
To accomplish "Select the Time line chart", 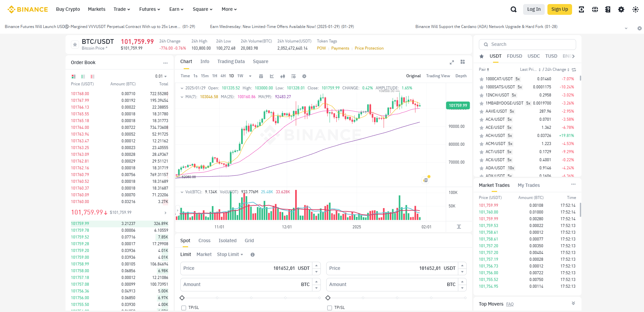I will (x=185, y=76).
